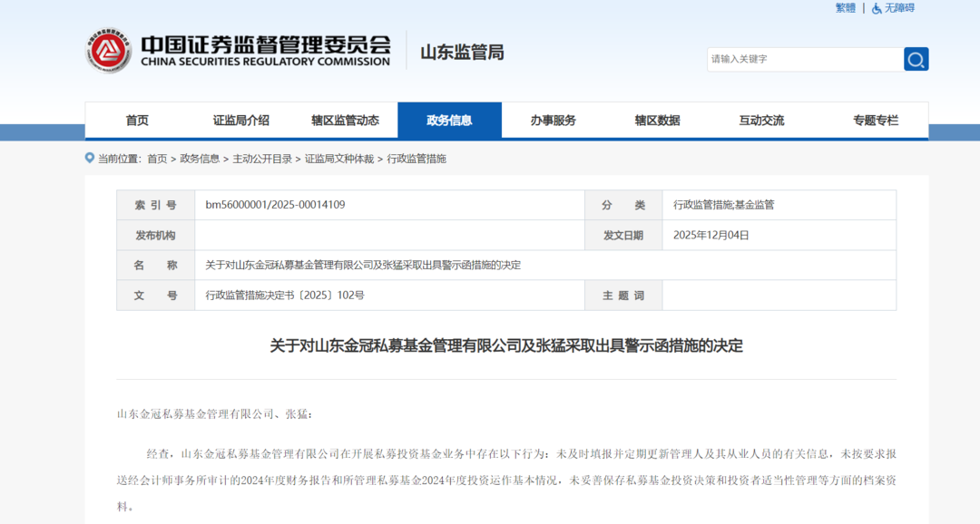980x524 pixels.
Task: Click the blue search magnifier button
Action: (x=916, y=59)
